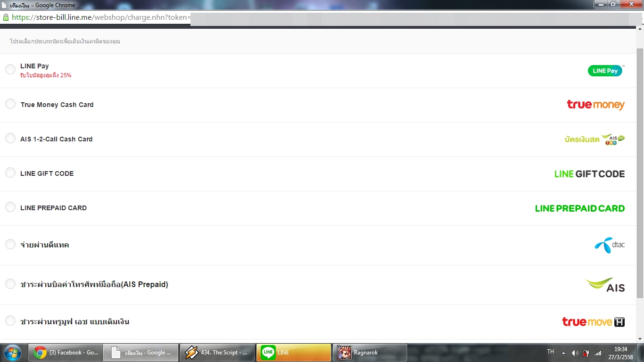
Task: Choose AIS 1-2-Call Cash Card radio button
Action: 10,139
